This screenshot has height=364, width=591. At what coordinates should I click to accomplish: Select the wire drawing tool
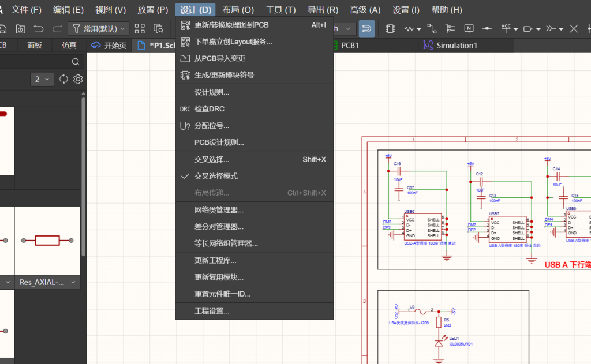[432, 29]
